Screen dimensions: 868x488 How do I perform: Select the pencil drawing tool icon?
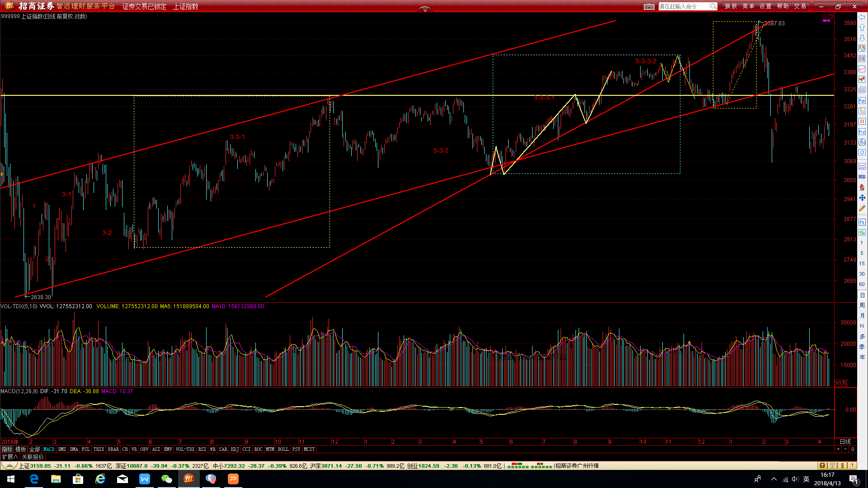[862, 208]
